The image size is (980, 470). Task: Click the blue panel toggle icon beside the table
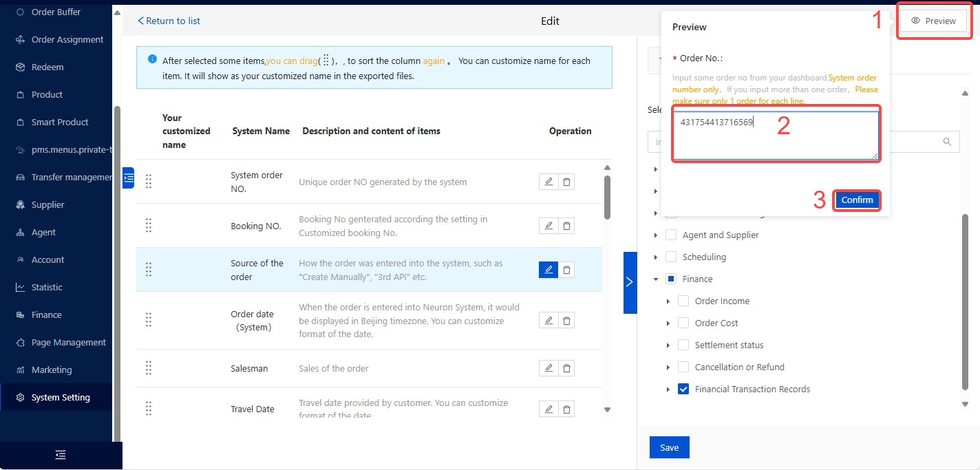(128, 178)
